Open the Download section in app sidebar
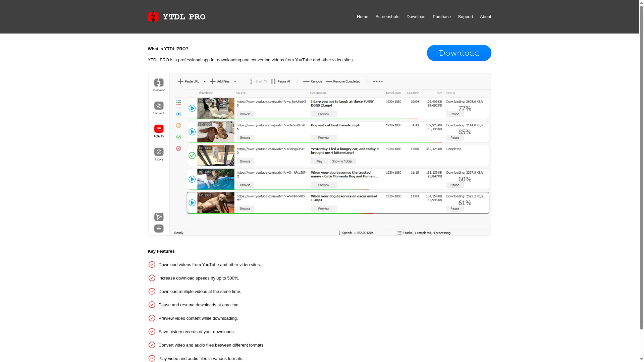Image resolution: width=644 pixels, height=362 pixels. 159,85
